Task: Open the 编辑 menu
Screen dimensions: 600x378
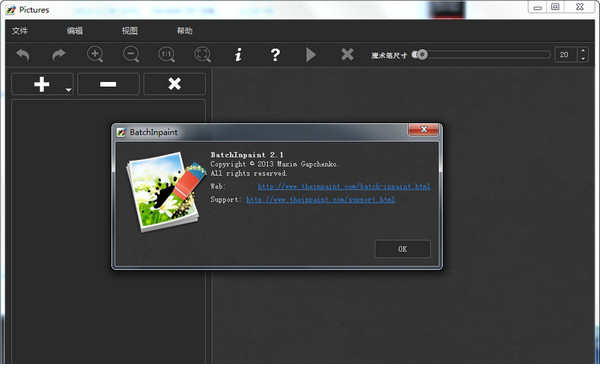Action: coord(75,31)
